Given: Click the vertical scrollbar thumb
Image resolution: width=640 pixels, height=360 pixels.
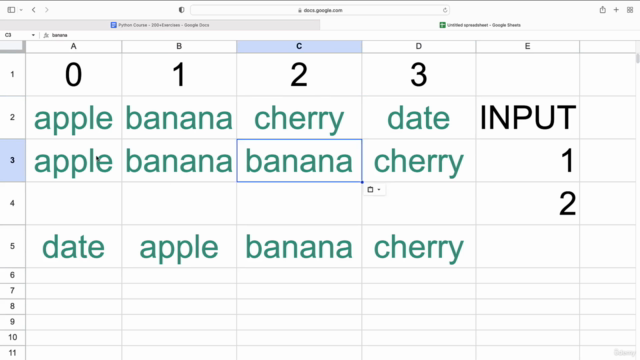Looking at the screenshot, I should click(x=637, y=58).
